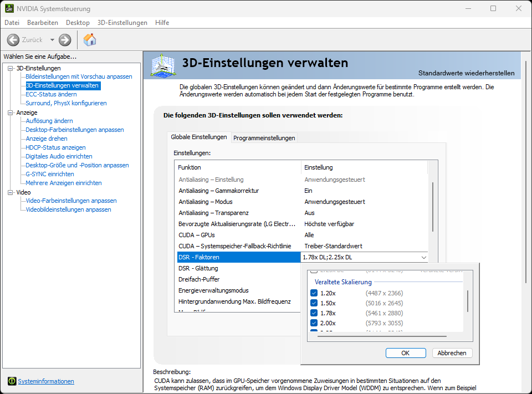Image resolution: width=532 pixels, height=394 pixels.
Task: Click Abbrechen in DSR popup
Action: point(452,353)
